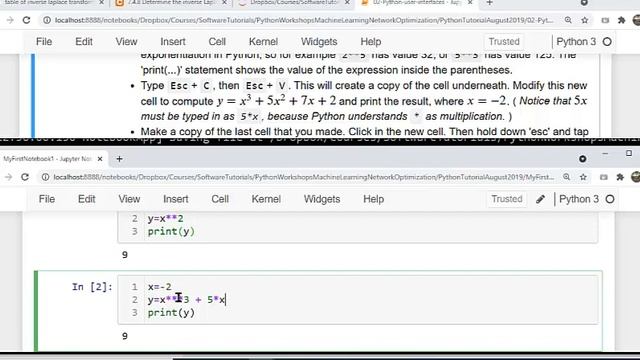Open Cell menu in top notebook
The height and width of the screenshot is (360, 640).
tap(217, 42)
